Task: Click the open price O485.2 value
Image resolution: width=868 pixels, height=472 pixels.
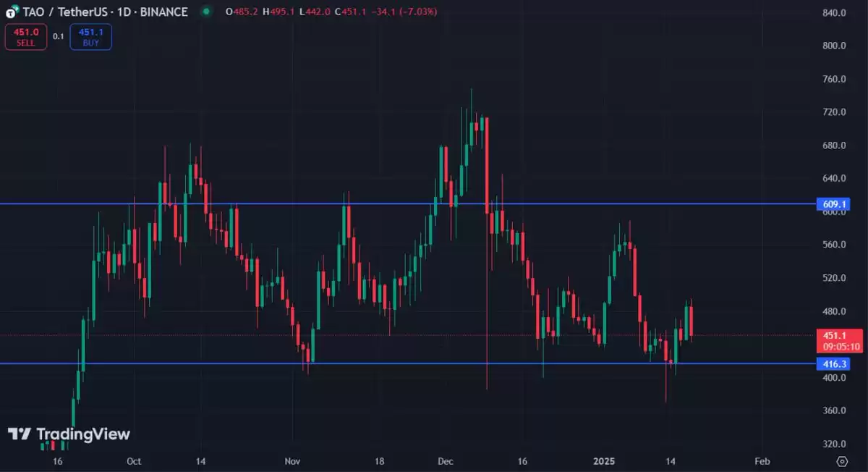Action: [242, 12]
